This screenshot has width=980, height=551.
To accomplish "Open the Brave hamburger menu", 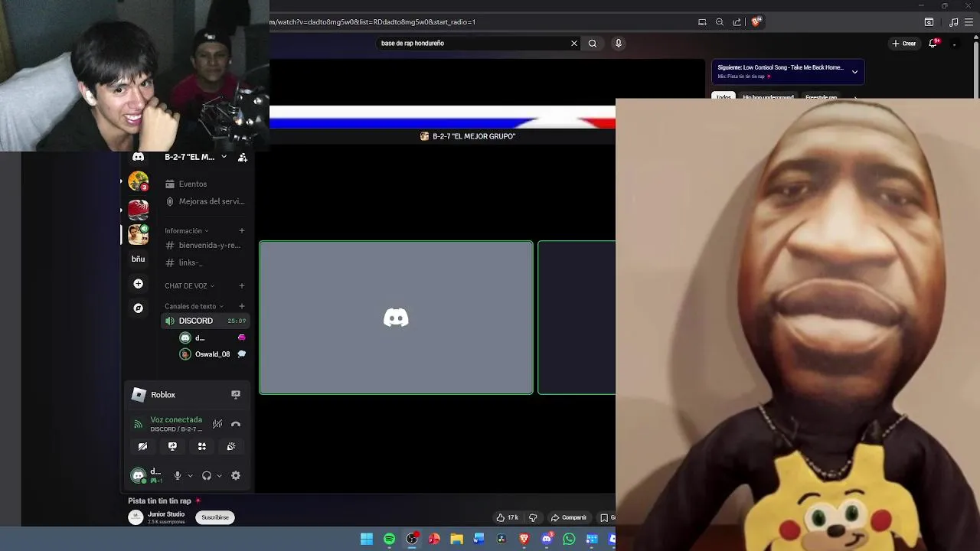I will [x=969, y=22].
